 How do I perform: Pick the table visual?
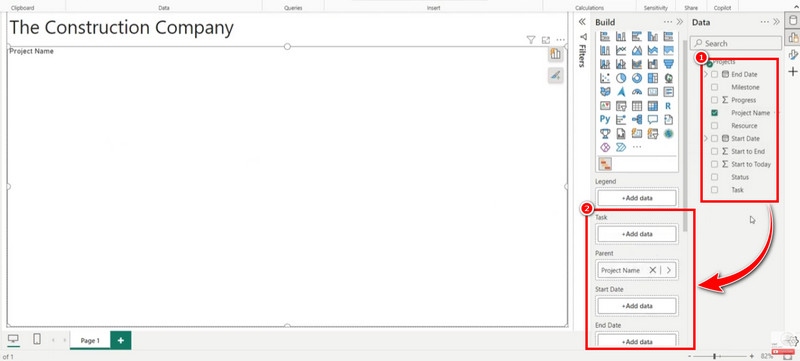pos(637,106)
